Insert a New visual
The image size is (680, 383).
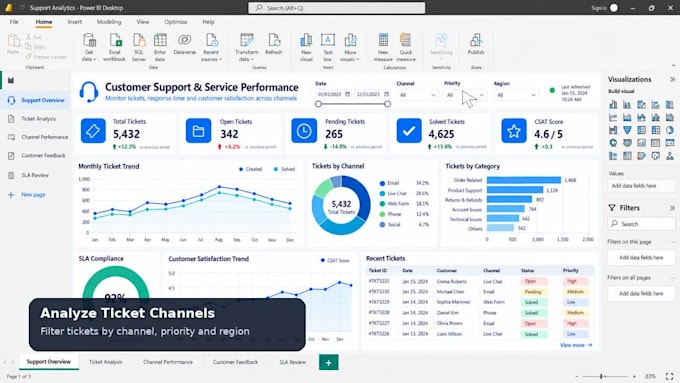[306, 47]
